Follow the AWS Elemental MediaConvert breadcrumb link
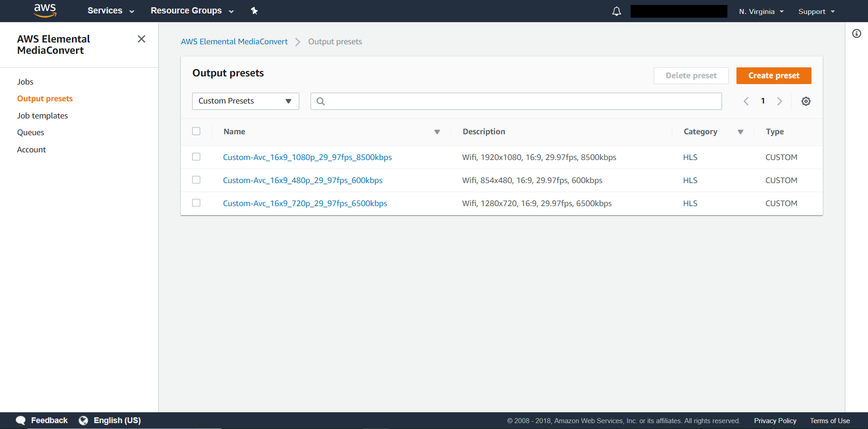 click(234, 42)
